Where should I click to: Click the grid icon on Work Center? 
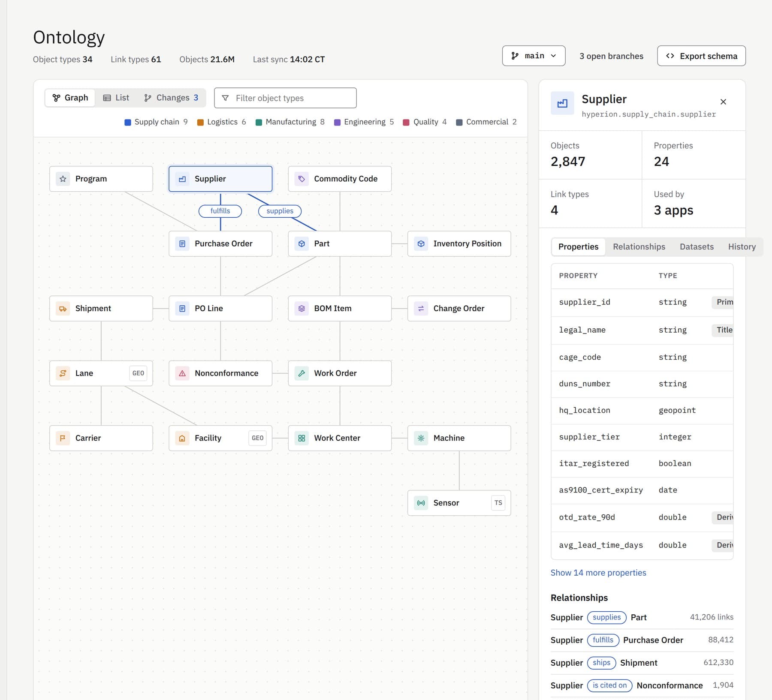[302, 438]
